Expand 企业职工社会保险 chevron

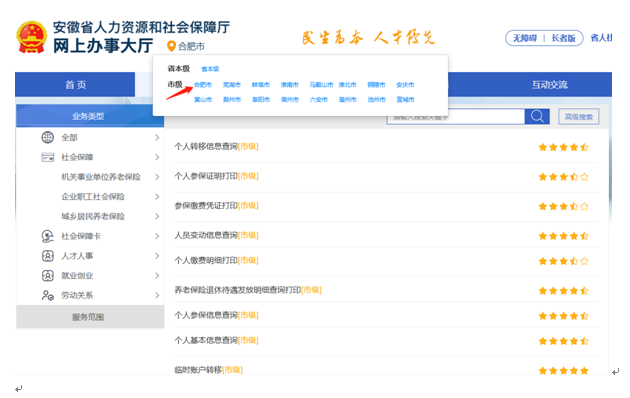[157, 196]
